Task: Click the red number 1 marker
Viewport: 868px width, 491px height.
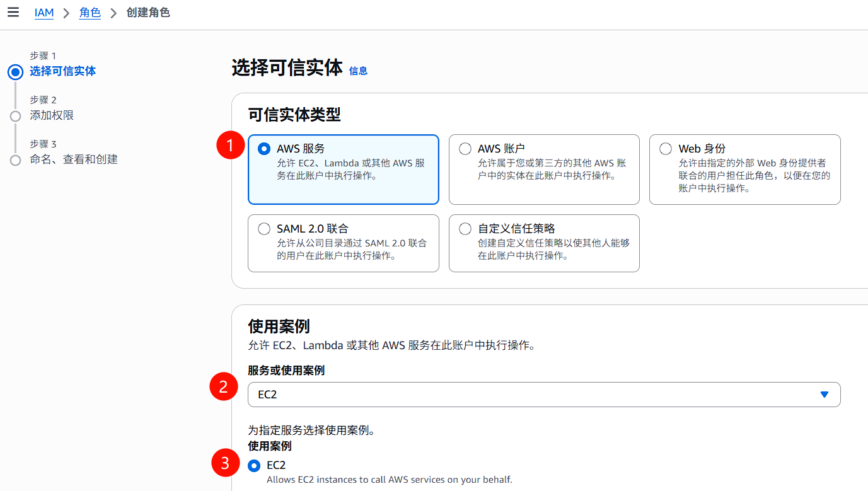Action: point(230,147)
